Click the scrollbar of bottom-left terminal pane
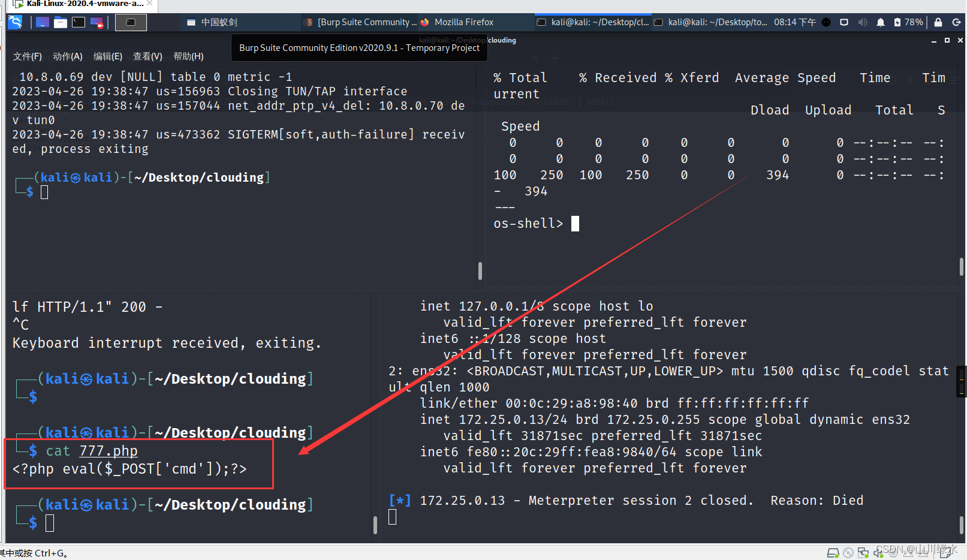The image size is (967, 560). 375,525
